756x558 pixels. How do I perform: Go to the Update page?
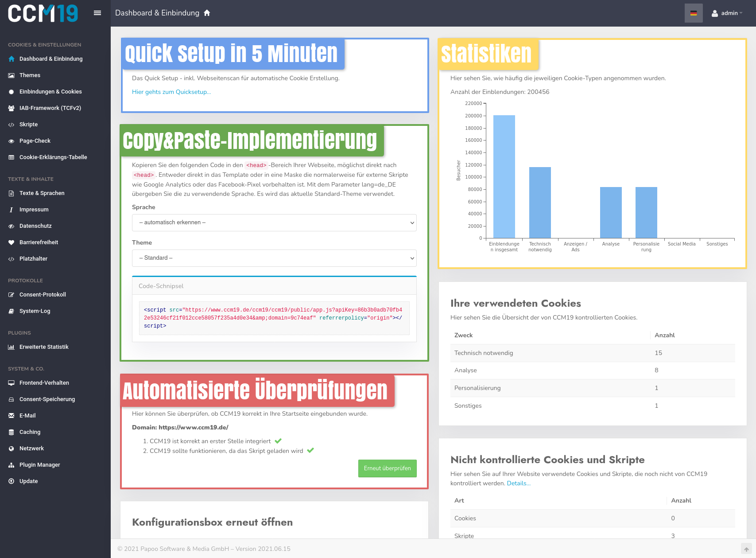[29, 481]
